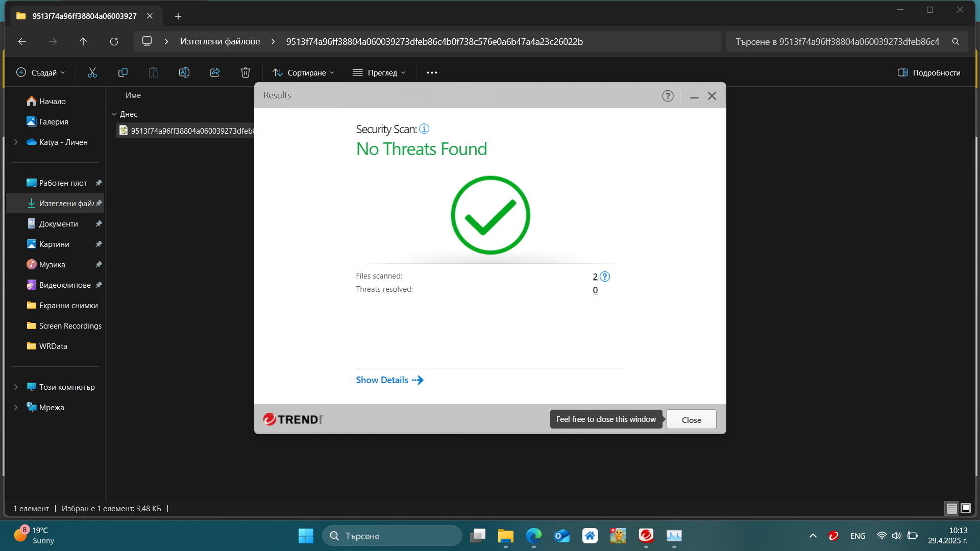
Task: Refresh the Explorer folder view
Action: tap(114, 41)
